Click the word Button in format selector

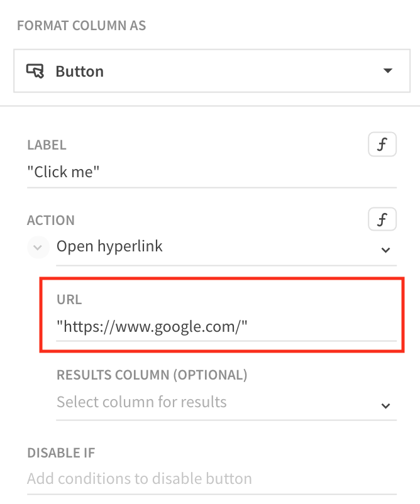click(80, 72)
